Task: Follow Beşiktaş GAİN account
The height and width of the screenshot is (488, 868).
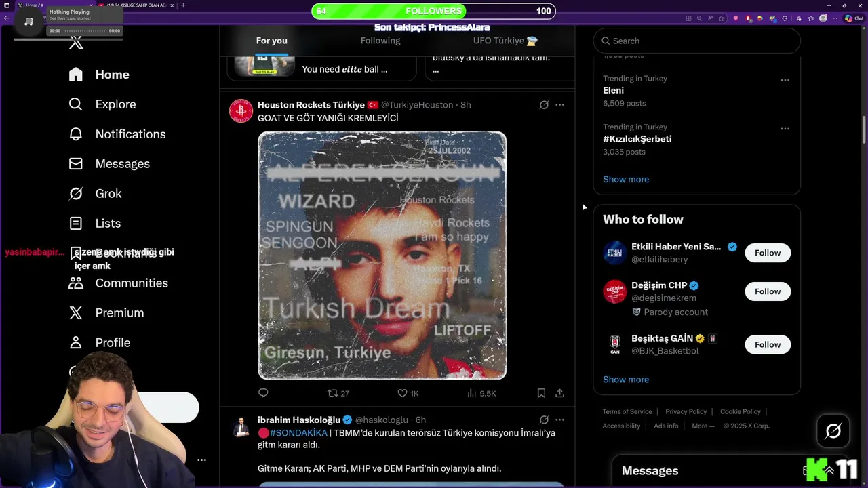Action: click(768, 344)
